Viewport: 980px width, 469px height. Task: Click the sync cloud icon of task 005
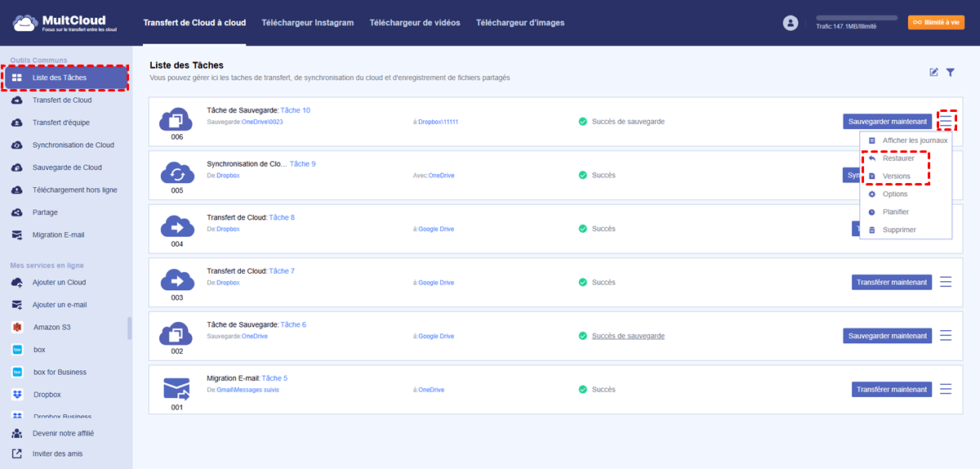click(x=176, y=173)
